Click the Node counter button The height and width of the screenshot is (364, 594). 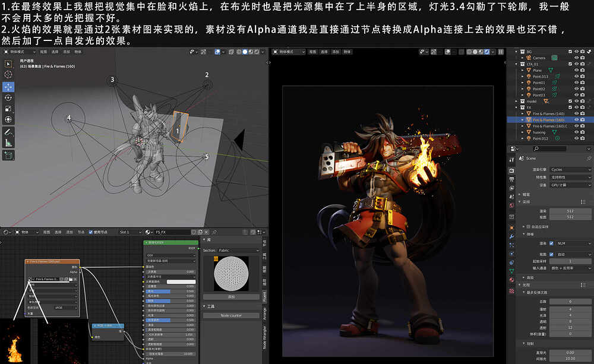231,315
